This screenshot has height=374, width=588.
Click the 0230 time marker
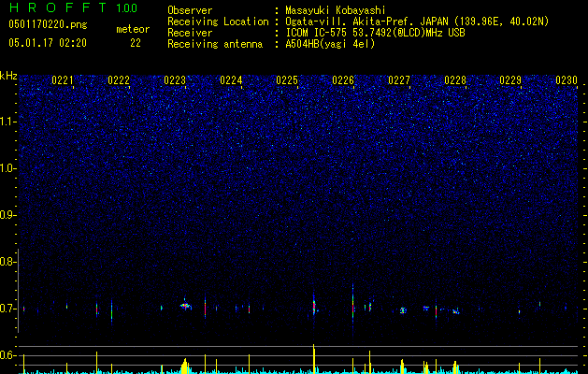click(x=566, y=80)
